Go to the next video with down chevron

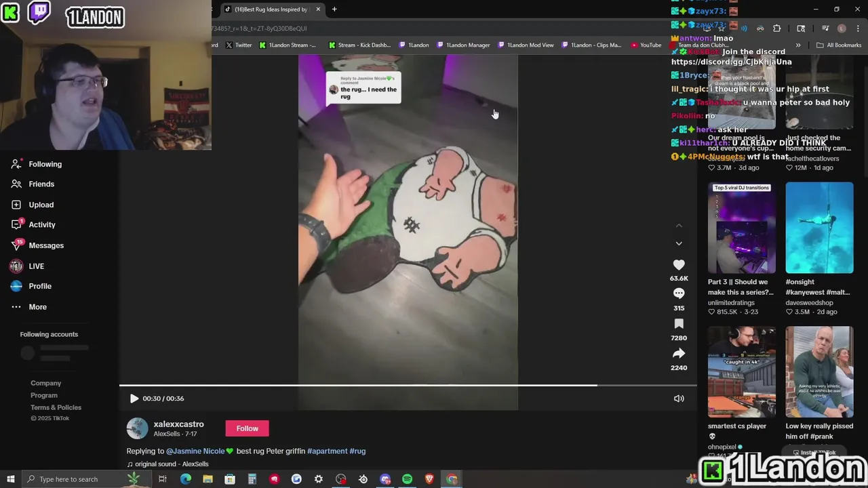click(679, 243)
